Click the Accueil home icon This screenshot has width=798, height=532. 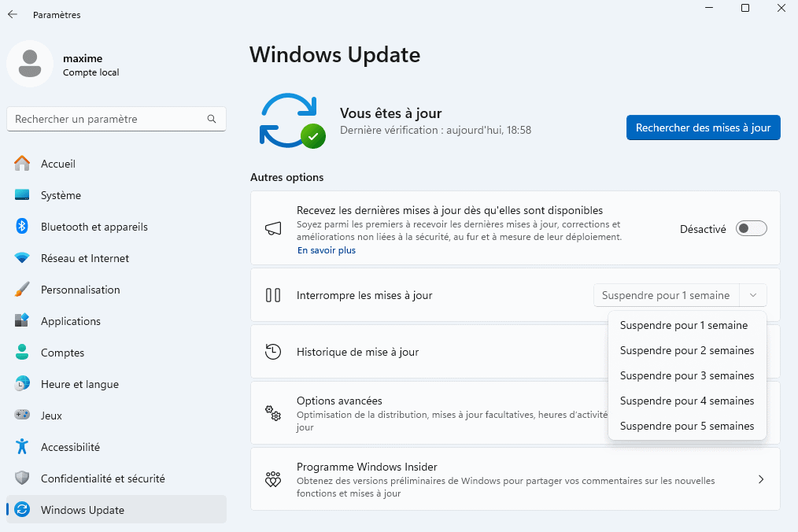[x=22, y=164]
